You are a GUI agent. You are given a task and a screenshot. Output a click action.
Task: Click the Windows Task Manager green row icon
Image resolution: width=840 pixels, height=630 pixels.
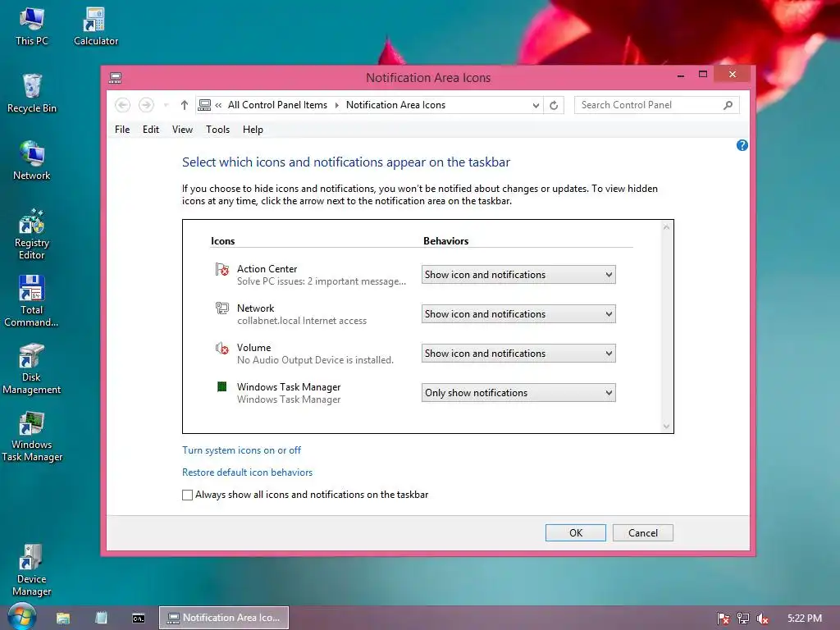[x=221, y=387]
